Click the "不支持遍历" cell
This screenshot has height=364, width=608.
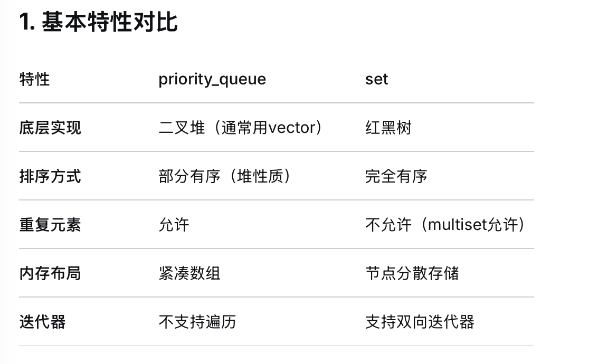coord(197,322)
